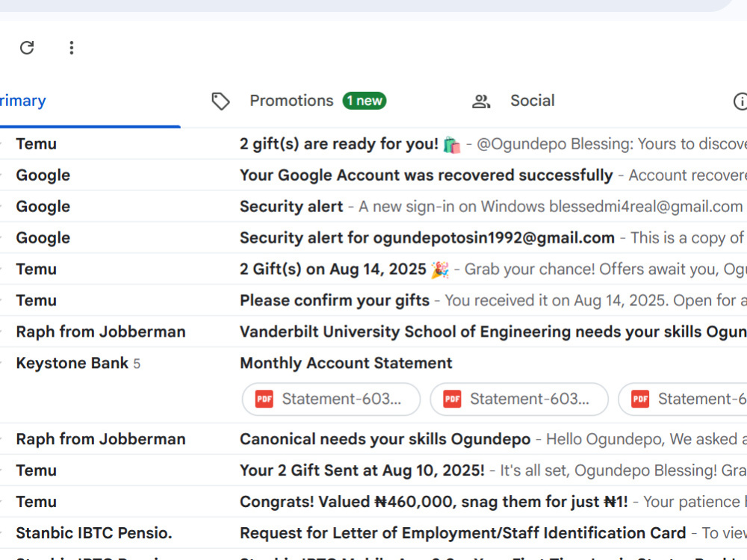Switch to the Social tab

click(x=532, y=101)
